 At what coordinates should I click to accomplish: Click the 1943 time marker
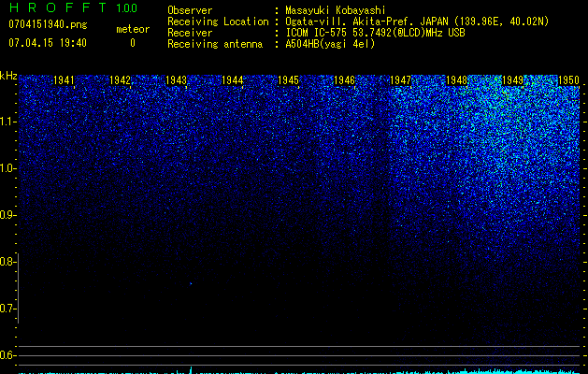pyautogui.click(x=177, y=80)
